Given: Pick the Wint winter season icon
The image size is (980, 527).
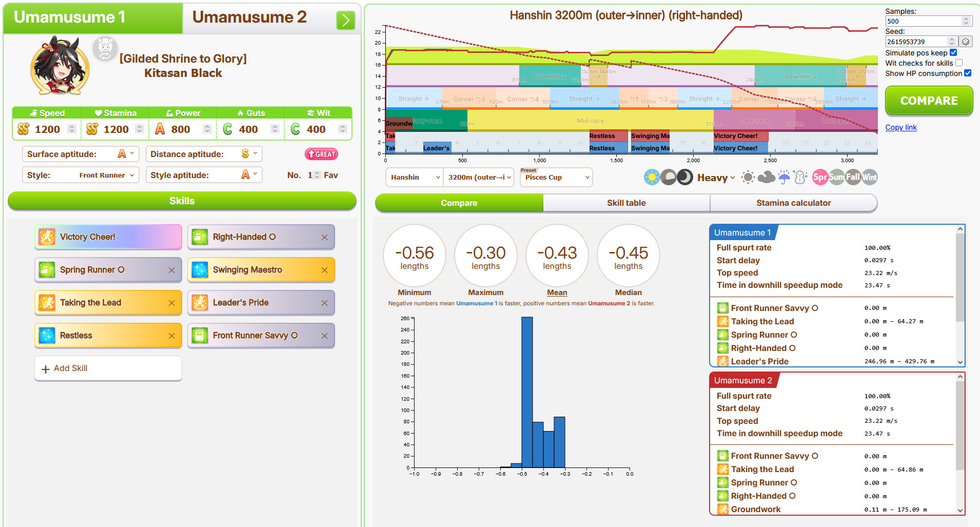Looking at the screenshot, I should click(x=869, y=178).
